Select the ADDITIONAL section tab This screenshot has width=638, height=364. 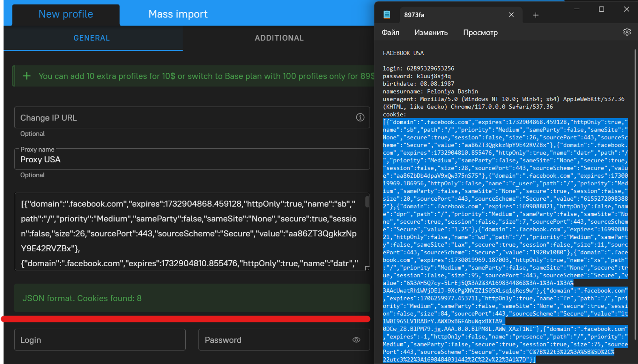point(279,38)
